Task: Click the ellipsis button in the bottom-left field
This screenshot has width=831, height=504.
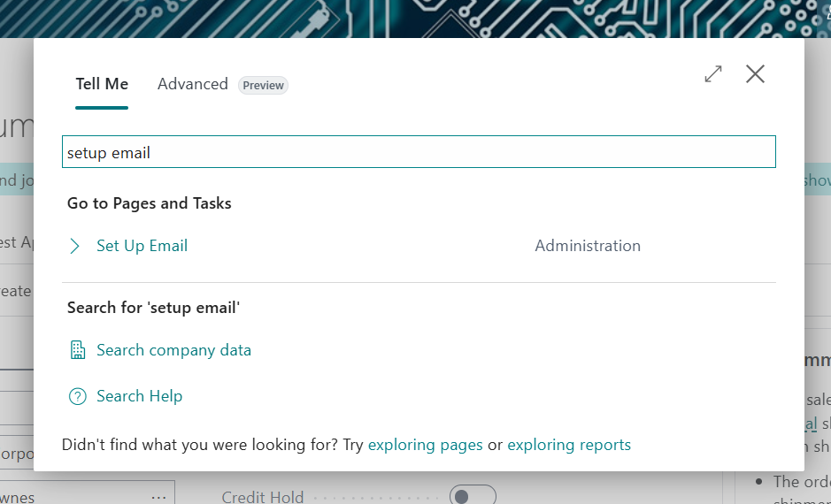Action: click(158, 496)
